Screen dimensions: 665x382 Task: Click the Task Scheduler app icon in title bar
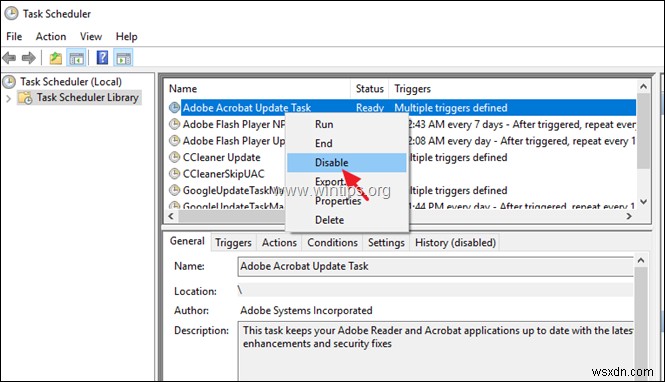pyautogui.click(x=11, y=14)
